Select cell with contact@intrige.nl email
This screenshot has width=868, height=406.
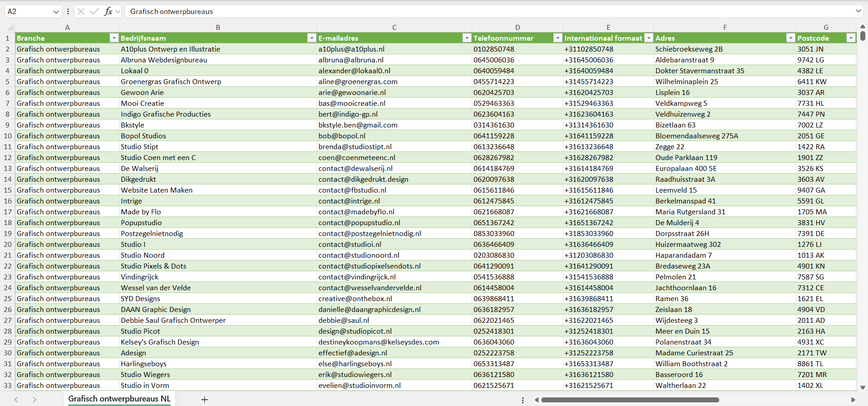[349, 201]
